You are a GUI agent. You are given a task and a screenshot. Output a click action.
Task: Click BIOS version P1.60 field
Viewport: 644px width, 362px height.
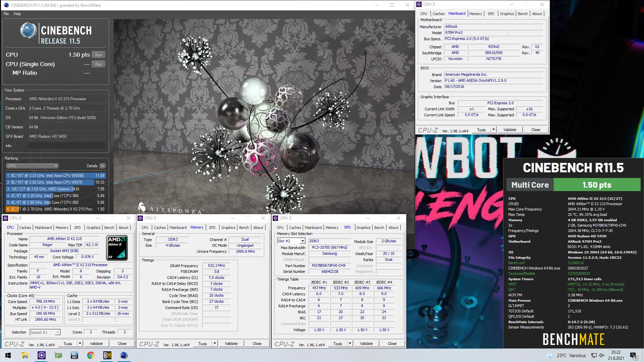tap(493, 81)
